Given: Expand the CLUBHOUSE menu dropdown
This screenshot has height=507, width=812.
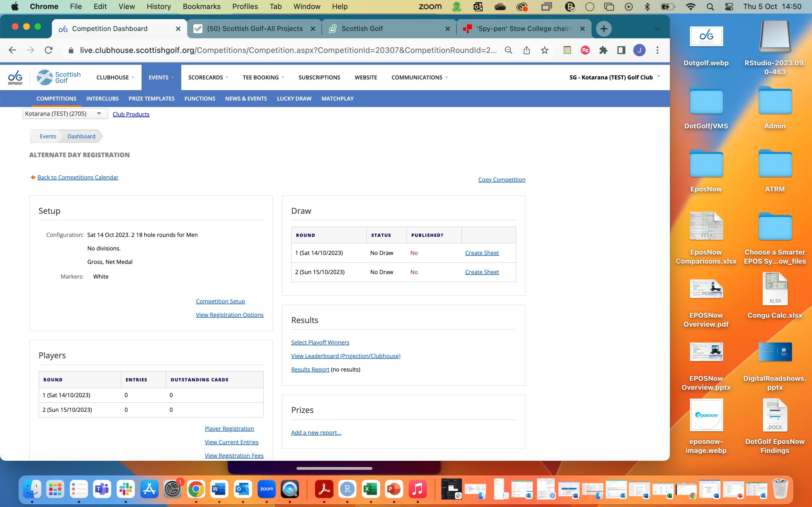Looking at the screenshot, I should point(115,77).
